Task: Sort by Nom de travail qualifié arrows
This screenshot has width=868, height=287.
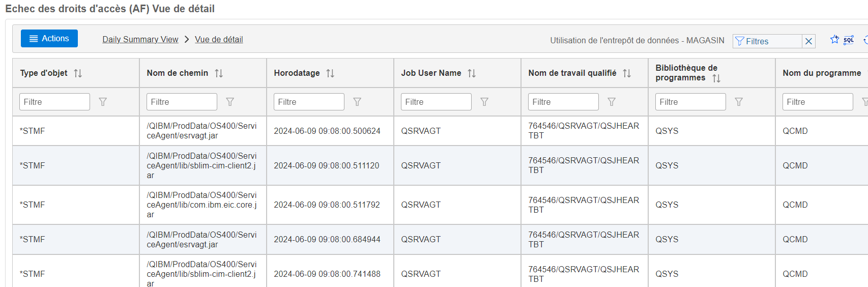Action: pos(627,73)
